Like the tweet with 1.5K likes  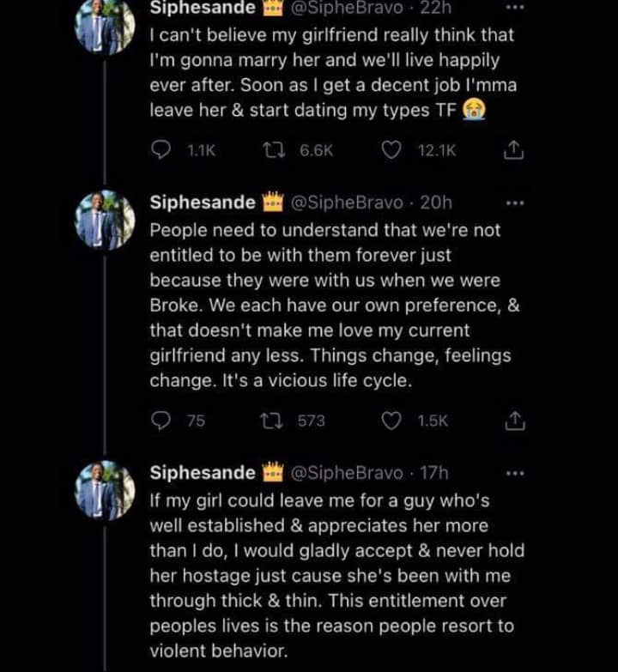(x=391, y=421)
